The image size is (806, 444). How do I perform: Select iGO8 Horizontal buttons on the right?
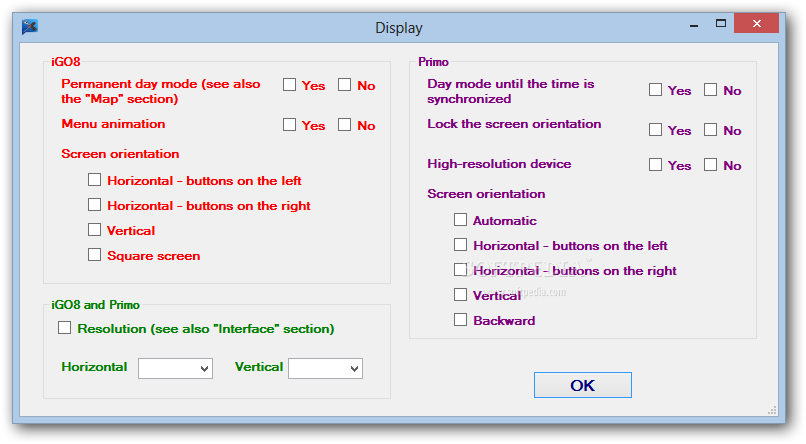coord(95,205)
